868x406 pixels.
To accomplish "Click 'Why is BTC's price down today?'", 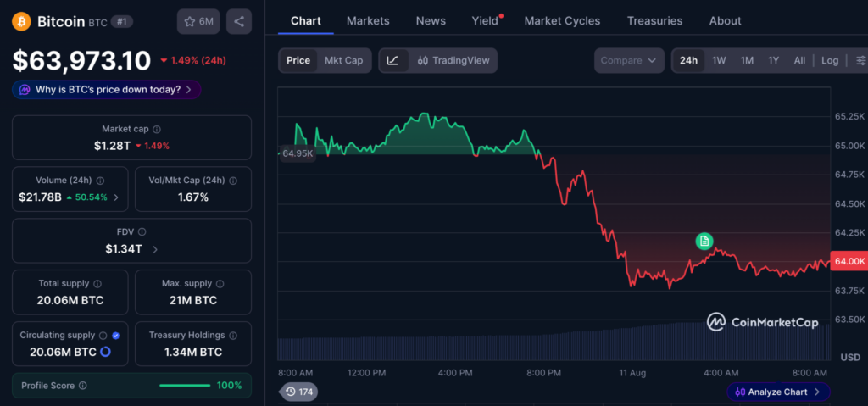I will click(106, 89).
